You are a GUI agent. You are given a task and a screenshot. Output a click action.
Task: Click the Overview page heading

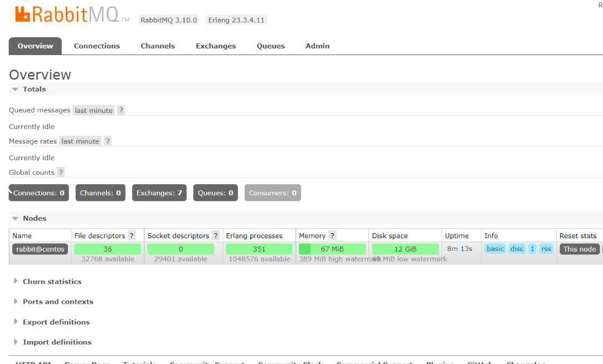(40, 75)
